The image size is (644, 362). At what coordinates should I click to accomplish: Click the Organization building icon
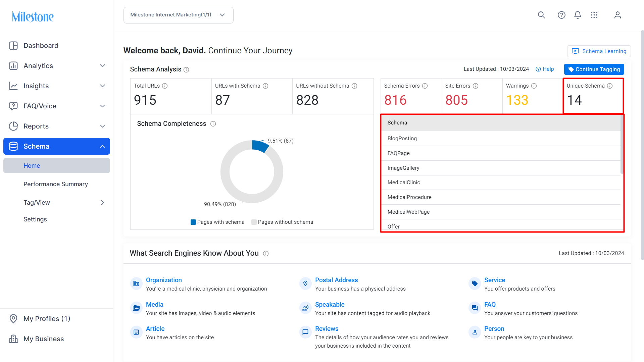pyautogui.click(x=136, y=284)
